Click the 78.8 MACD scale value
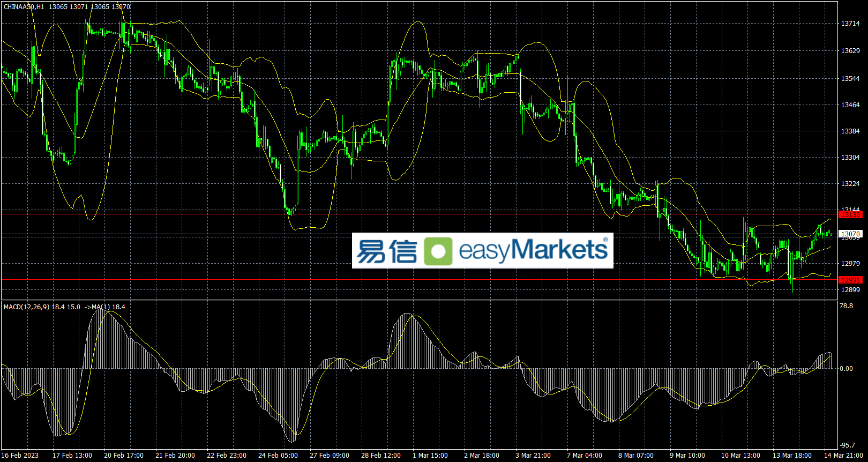 [x=847, y=306]
